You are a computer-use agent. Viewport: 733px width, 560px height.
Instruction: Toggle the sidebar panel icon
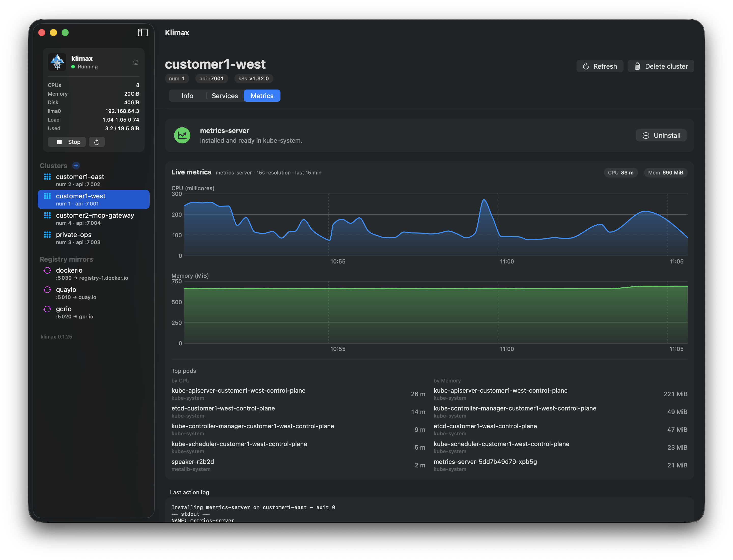point(143,32)
